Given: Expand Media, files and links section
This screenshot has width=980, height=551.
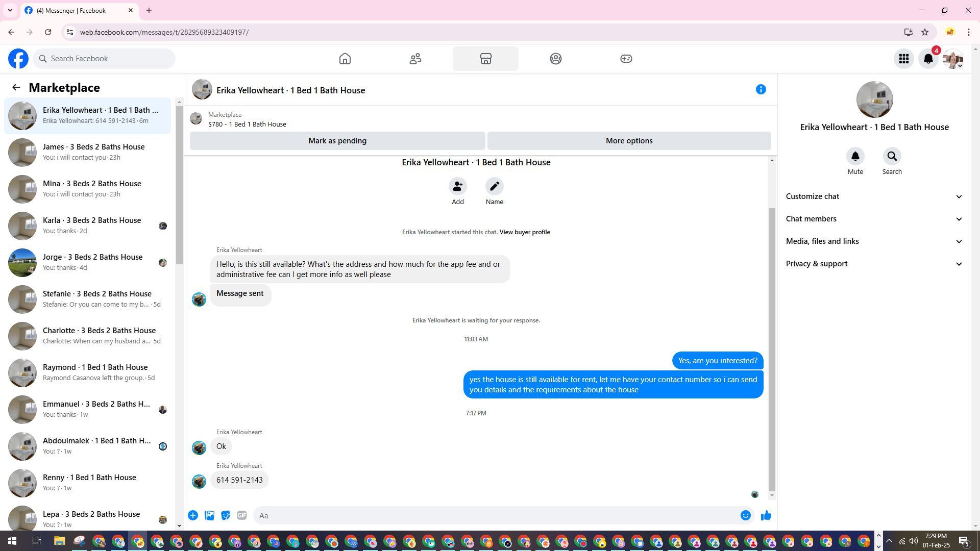Looking at the screenshot, I should (x=874, y=241).
